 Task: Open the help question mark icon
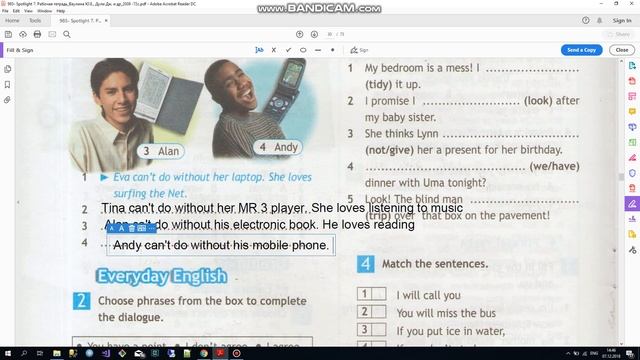pyautogui.click(x=586, y=20)
